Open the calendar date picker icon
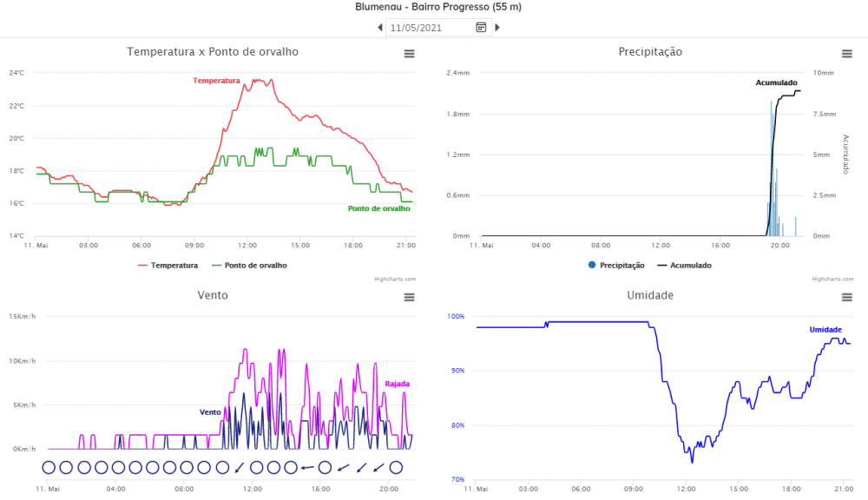 click(481, 27)
